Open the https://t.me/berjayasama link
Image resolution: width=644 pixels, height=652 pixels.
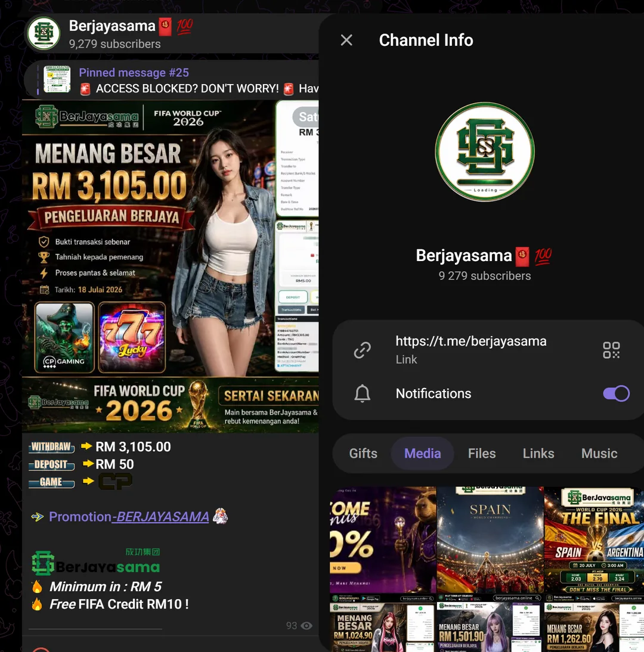[471, 341]
